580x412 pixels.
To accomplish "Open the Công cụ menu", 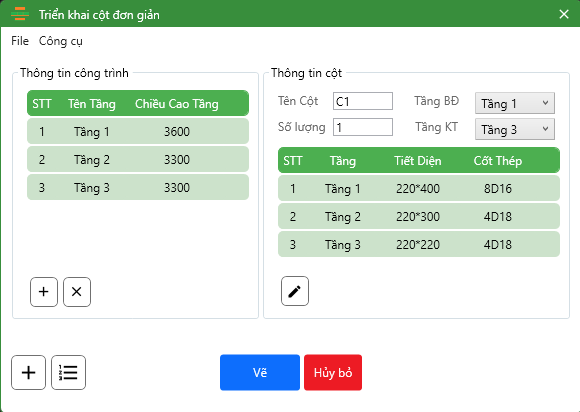I will 61,41.
